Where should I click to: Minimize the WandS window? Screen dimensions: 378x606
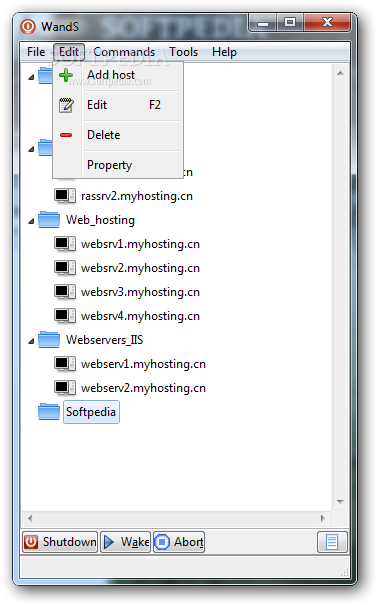point(263,23)
